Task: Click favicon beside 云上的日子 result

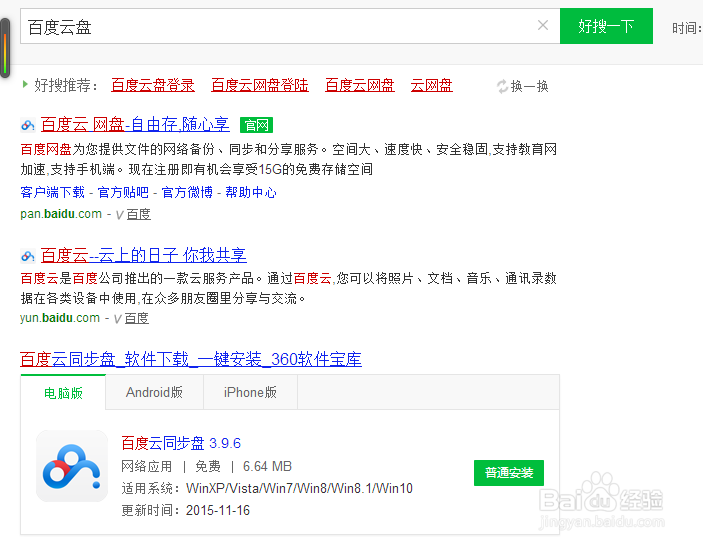Action: 28,256
